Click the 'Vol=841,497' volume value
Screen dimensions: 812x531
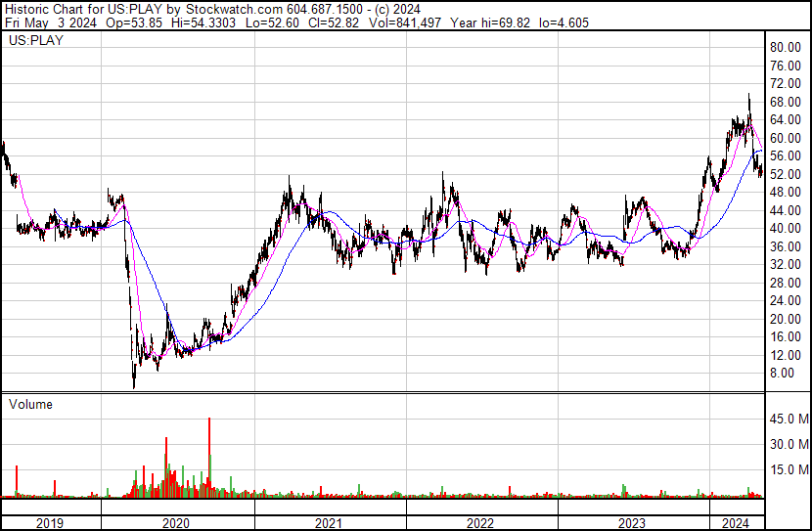(405, 22)
